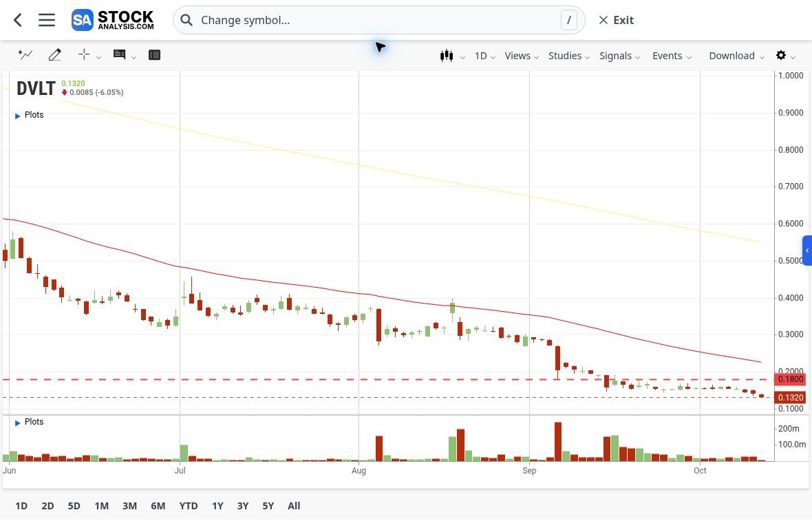Image resolution: width=812 pixels, height=521 pixels.
Task: Click the slash shortcut key badge
Action: click(568, 20)
